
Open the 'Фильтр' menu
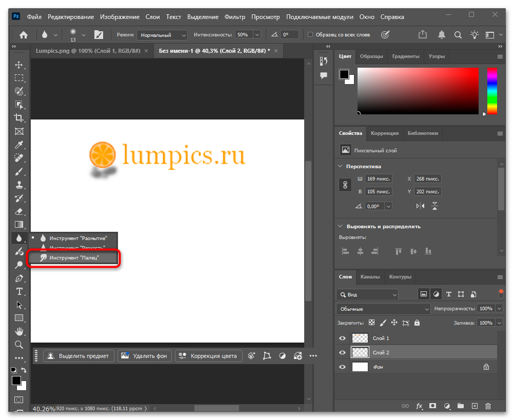235,17
